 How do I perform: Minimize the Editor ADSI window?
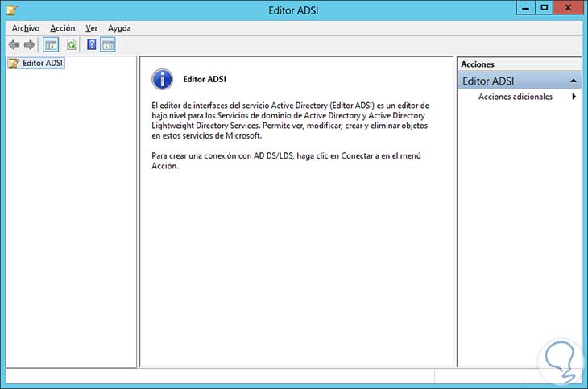click(526, 8)
